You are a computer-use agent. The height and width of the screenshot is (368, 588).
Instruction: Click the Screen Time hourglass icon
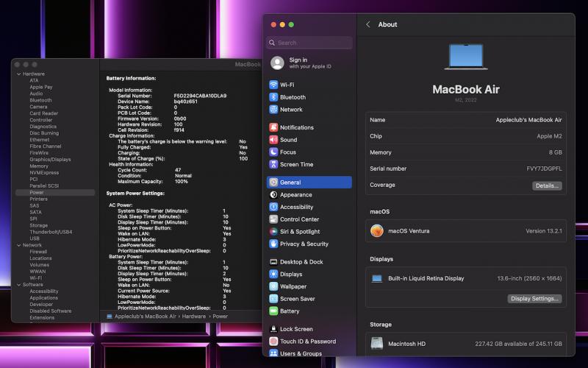(x=273, y=164)
